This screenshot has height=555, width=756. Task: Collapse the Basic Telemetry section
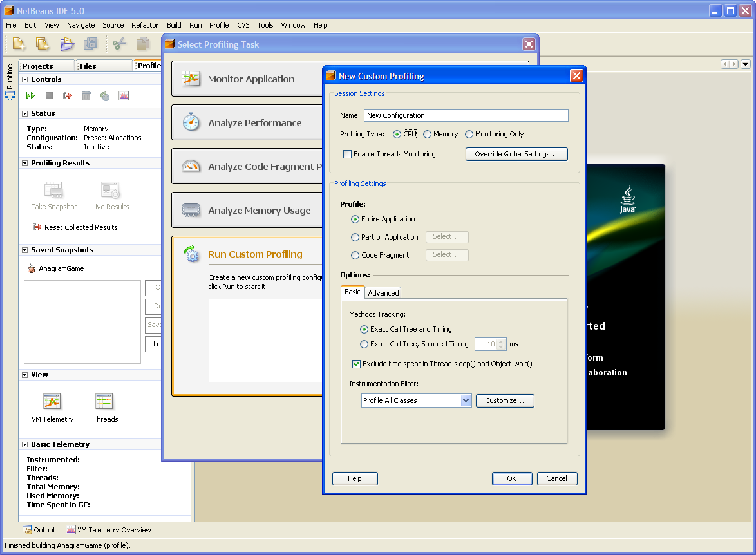[x=24, y=444]
